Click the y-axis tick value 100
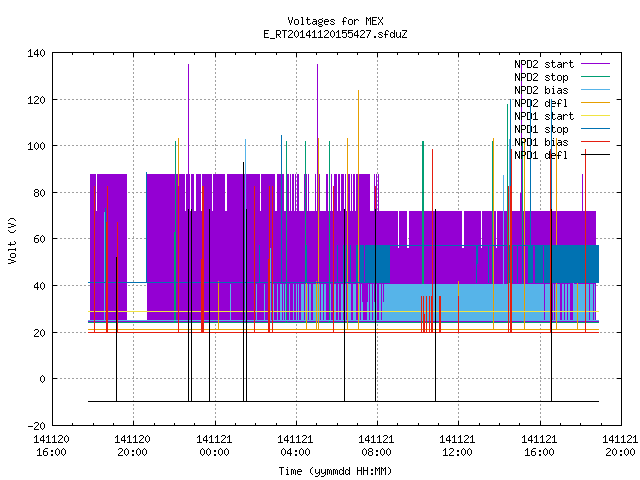 pos(36,146)
